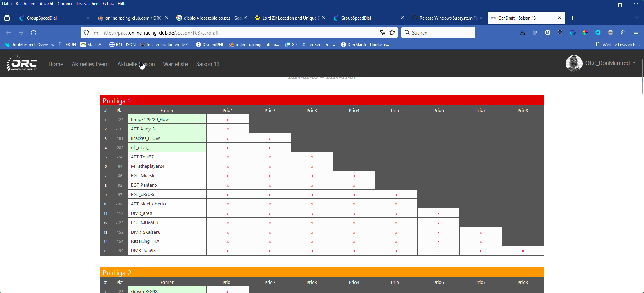Open a new browser tab

pos(572,18)
